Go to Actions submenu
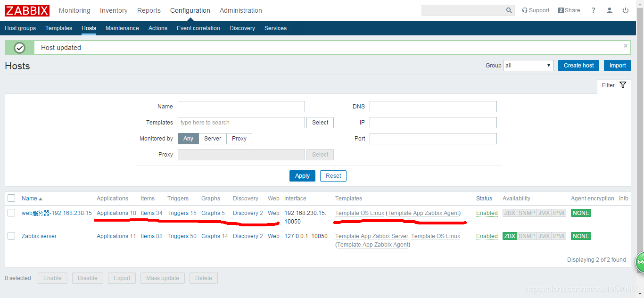Image resolution: width=644 pixels, height=298 pixels. click(x=158, y=28)
